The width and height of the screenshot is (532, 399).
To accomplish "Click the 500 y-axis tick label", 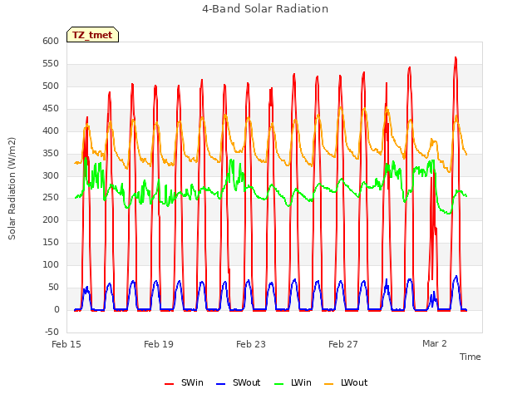I will click(51, 86).
